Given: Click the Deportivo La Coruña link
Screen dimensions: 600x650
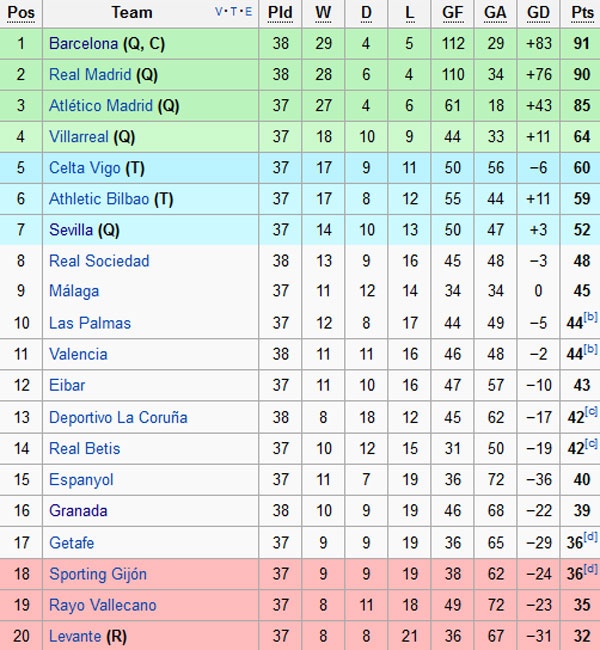Looking at the screenshot, I should (118, 417).
